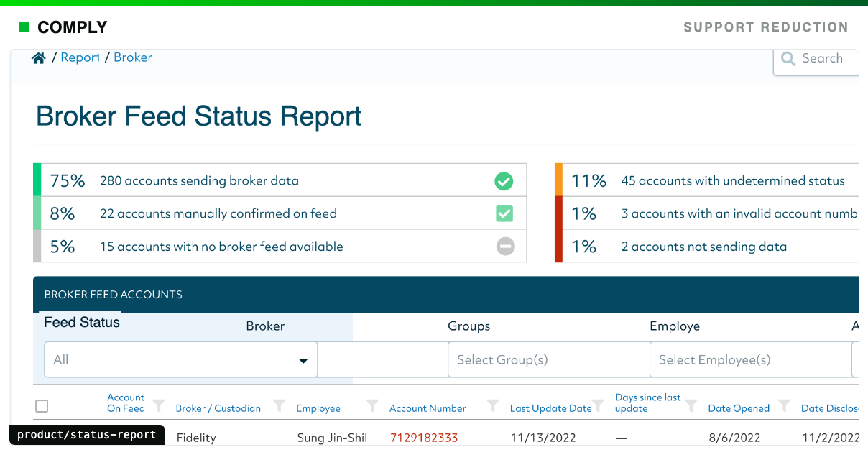The image size is (868, 460).
Task: Filter by Days since last update icon
Action: [691, 405]
